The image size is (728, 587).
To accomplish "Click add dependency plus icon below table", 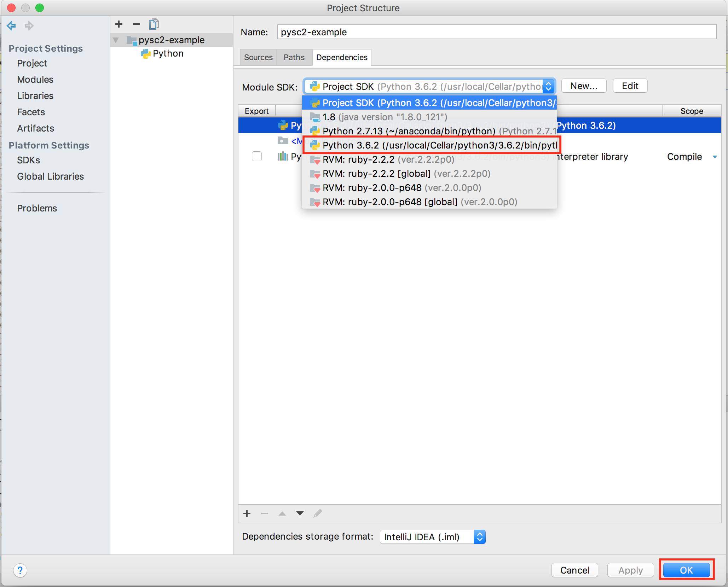I will pyautogui.click(x=247, y=513).
